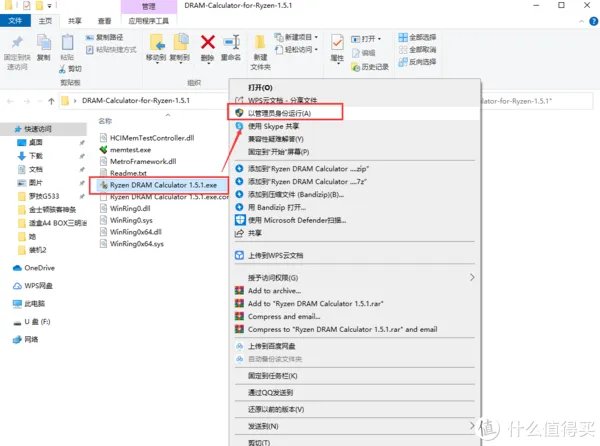Image resolution: width=600 pixels, height=446 pixels.
Task: Expand the Send To submenu arrow
Action: tap(472, 426)
